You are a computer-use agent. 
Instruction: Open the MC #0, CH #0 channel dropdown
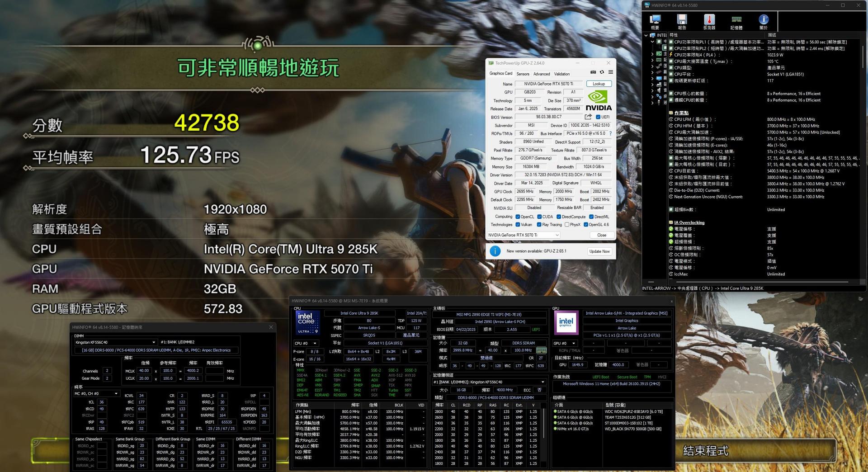point(96,393)
